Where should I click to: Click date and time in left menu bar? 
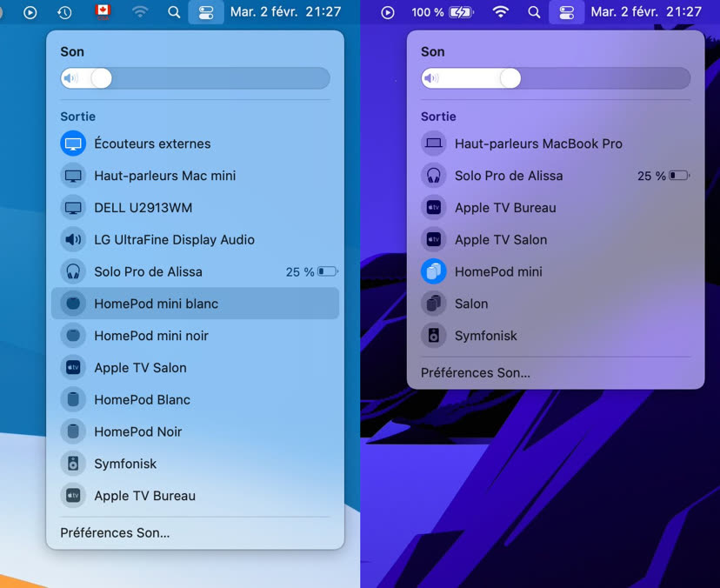pos(285,12)
